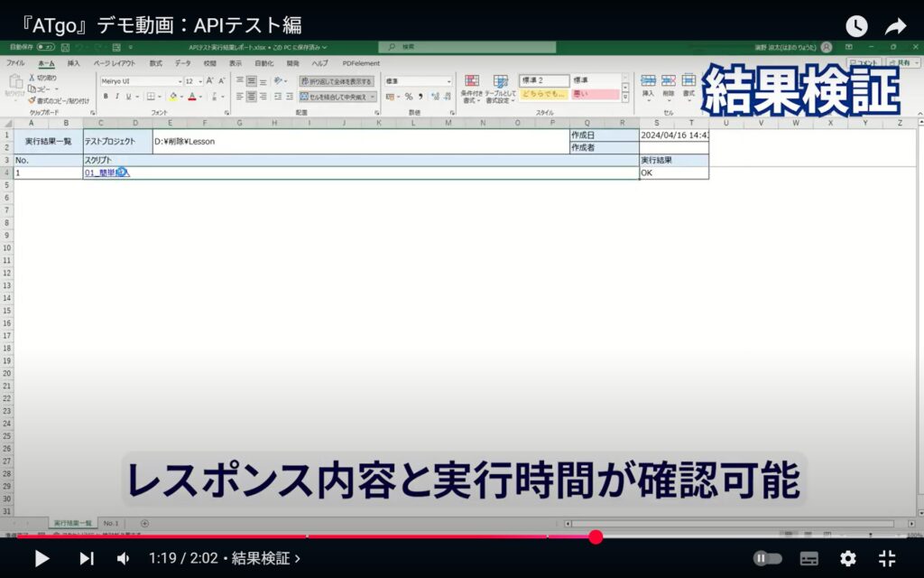Apply red font color A

[x=192, y=96]
